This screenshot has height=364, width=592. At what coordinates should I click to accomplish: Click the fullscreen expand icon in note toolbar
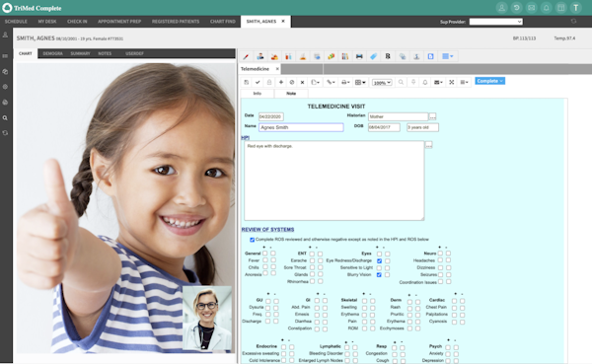pos(451,82)
